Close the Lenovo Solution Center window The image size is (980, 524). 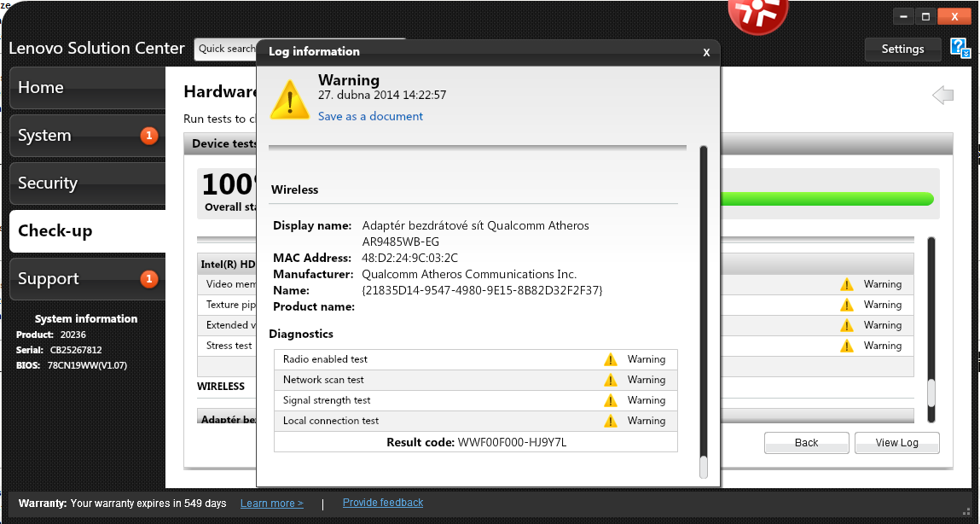(x=954, y=17)
